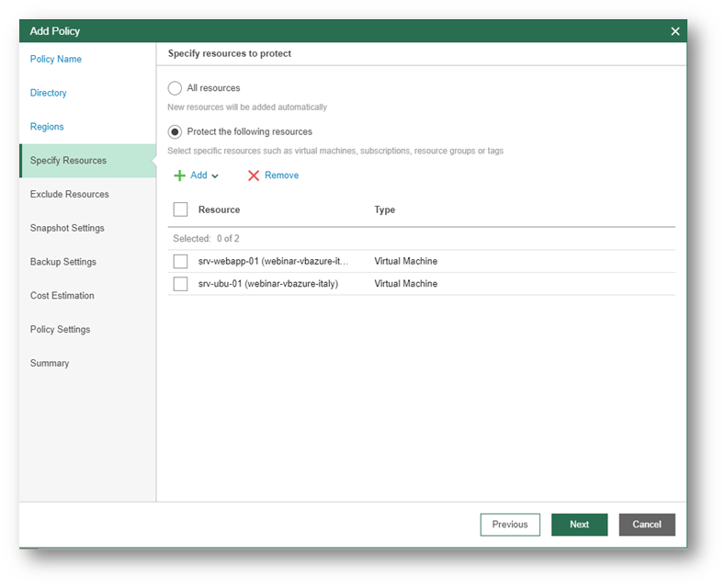Close the Add Policy dialog
The height and width of the screenshot is (588, 726).
pos(675,31)
